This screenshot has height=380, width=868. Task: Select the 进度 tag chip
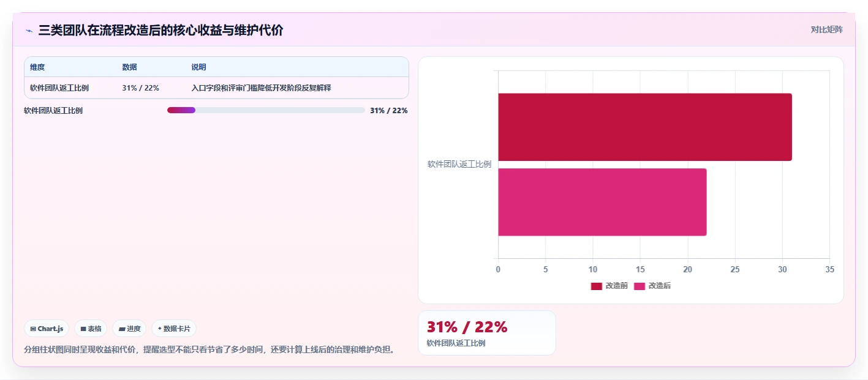129,329
